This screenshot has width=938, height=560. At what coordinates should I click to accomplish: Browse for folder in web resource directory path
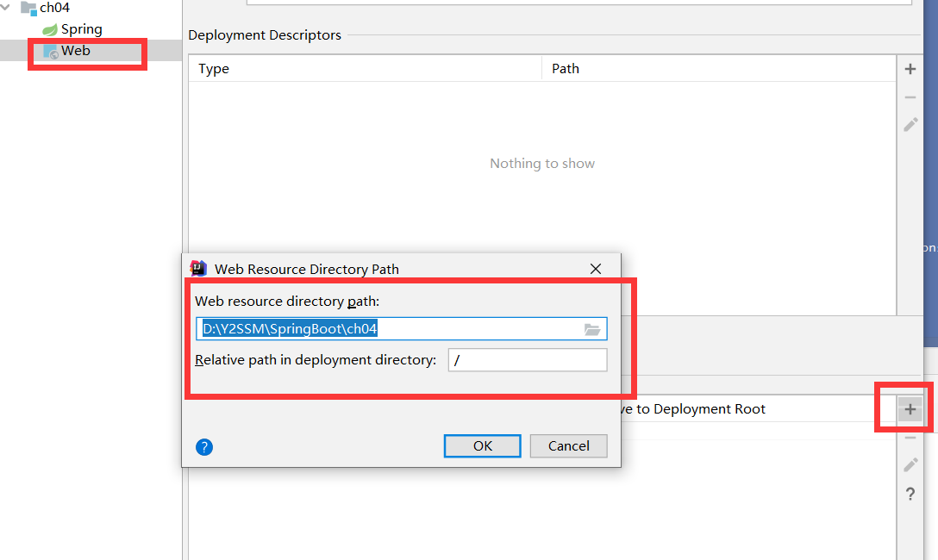click(x=592, y=329)
